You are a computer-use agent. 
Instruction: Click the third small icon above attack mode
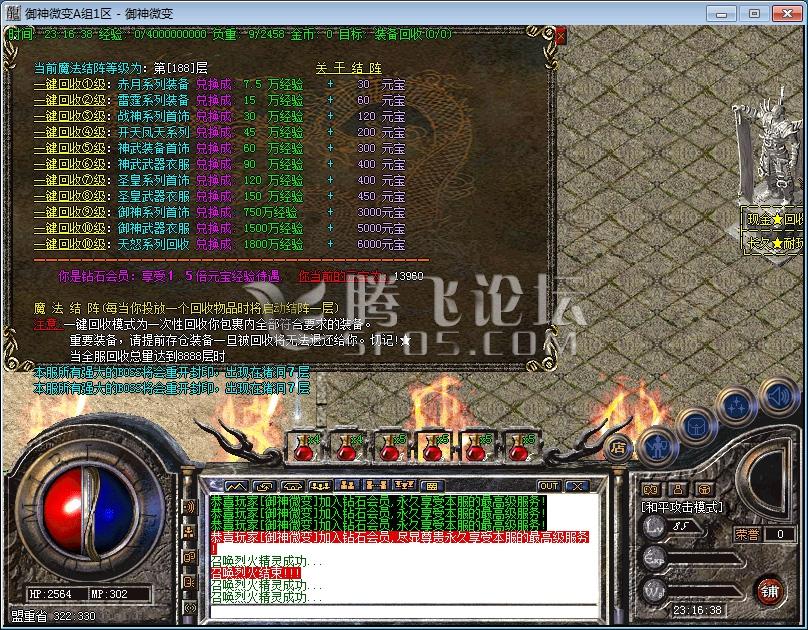[x=704, y=489]
